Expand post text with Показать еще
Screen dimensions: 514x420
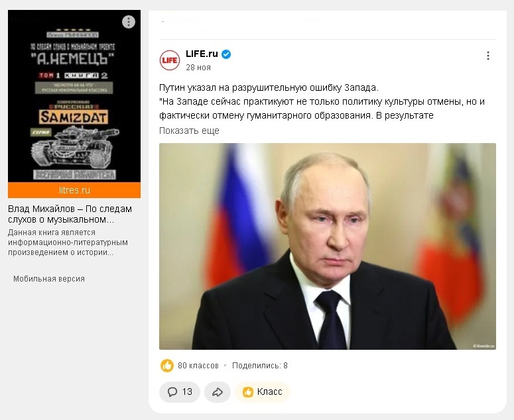pyautogui.click(x=189, y=131)
